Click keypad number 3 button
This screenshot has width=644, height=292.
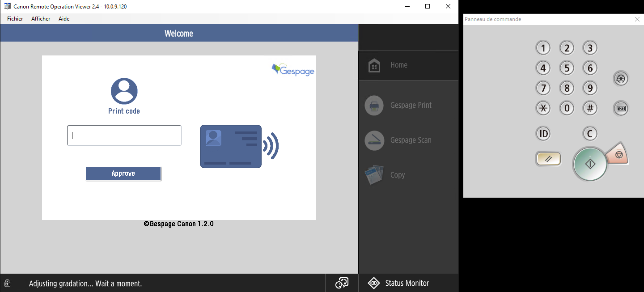tap(590, 48)
